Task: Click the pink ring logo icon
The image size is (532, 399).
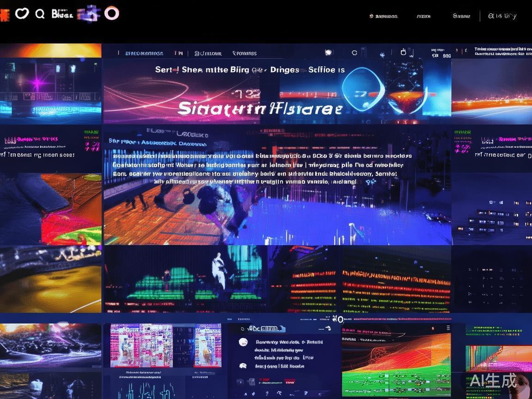Action: (x=111, y=13)
